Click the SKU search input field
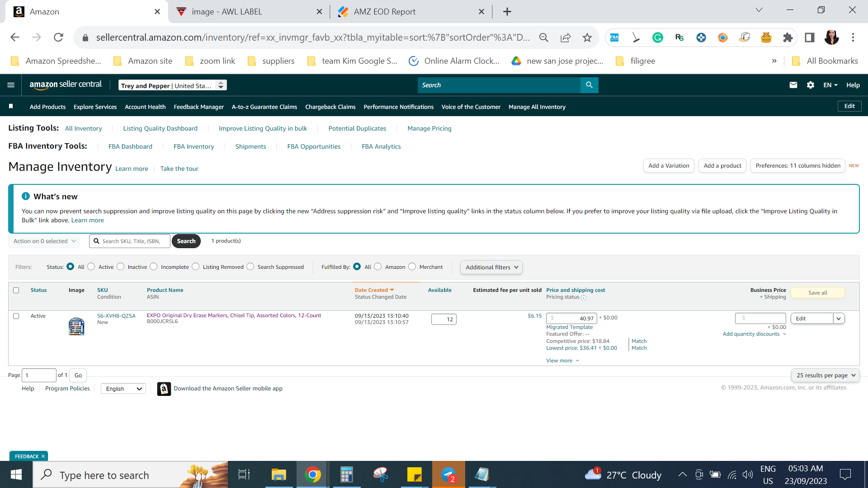 pos(130,241)
